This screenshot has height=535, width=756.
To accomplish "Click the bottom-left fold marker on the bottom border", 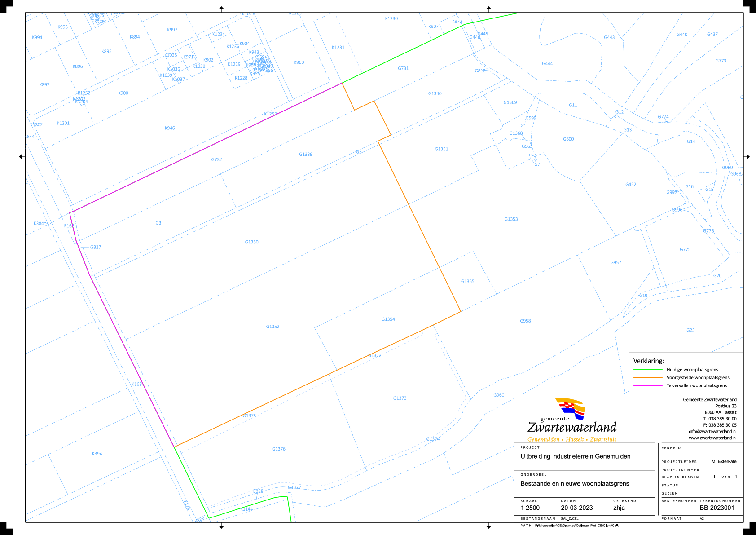I will click(x=221, y=526).
